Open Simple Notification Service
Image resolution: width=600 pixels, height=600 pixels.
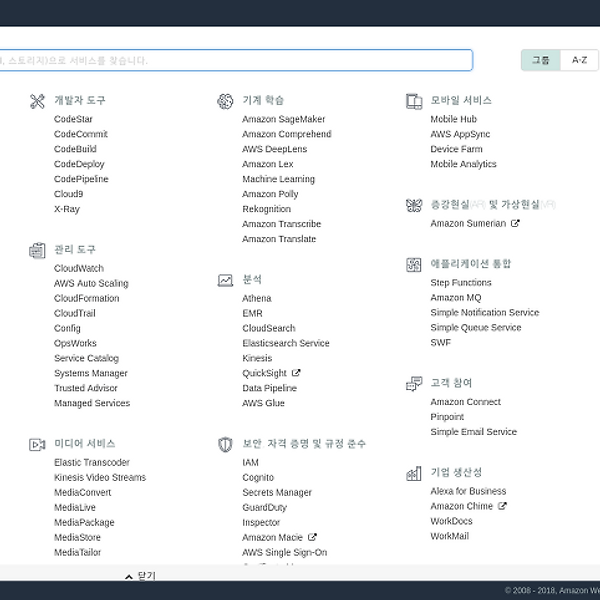(484, 313)
